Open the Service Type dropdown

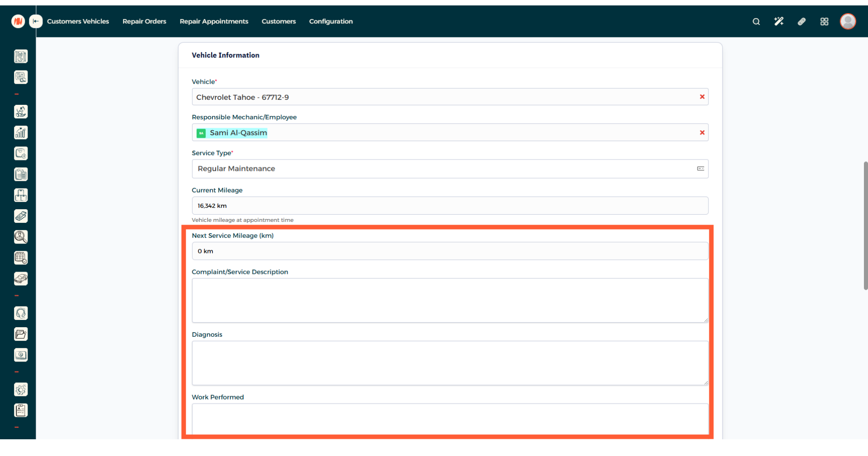[449, 169]
